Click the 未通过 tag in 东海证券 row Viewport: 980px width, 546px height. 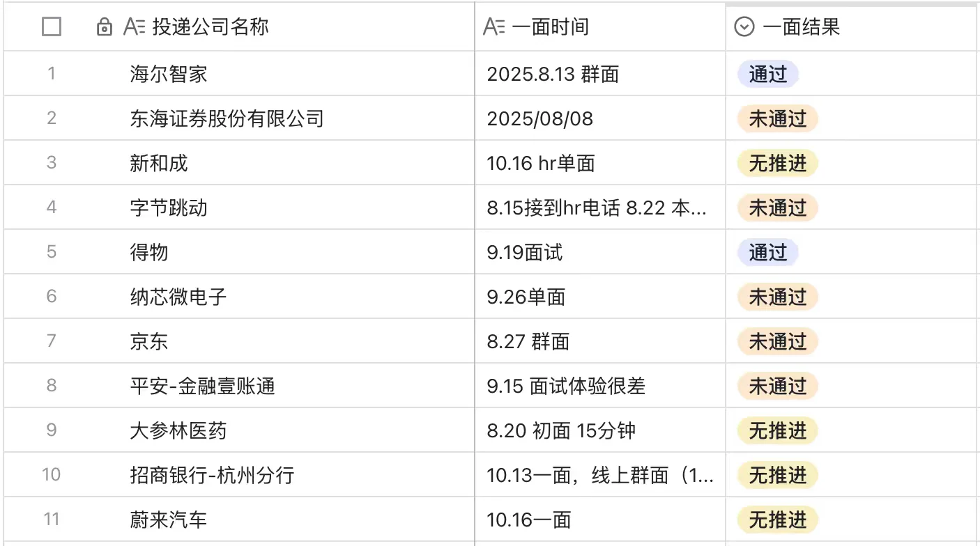(x=777, y=118)
